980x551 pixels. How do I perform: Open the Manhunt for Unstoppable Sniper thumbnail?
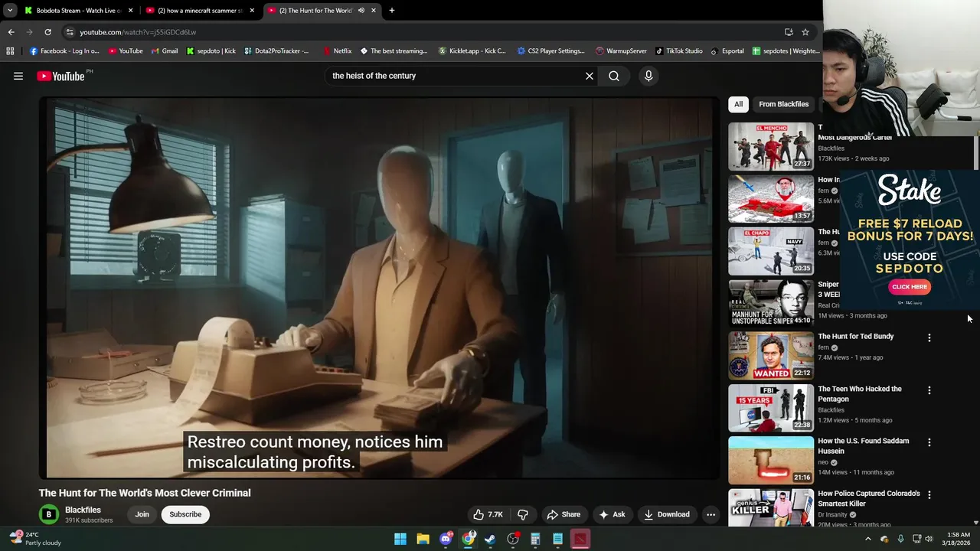coord(771,303)
